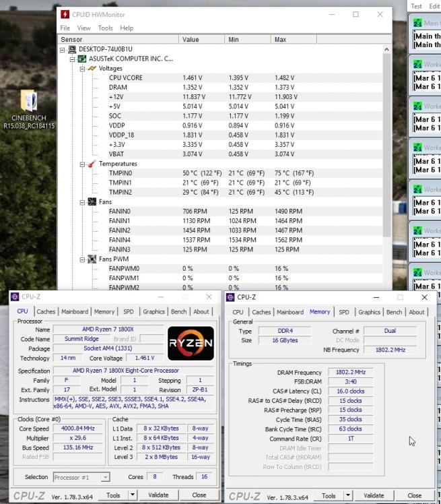
Task: Click Close button in right CPU-Z
Action: coord(414,495)
